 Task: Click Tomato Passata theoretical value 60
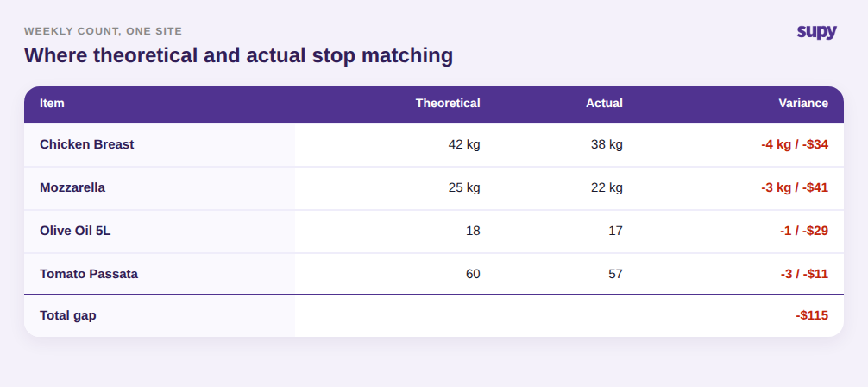[473, 274]
